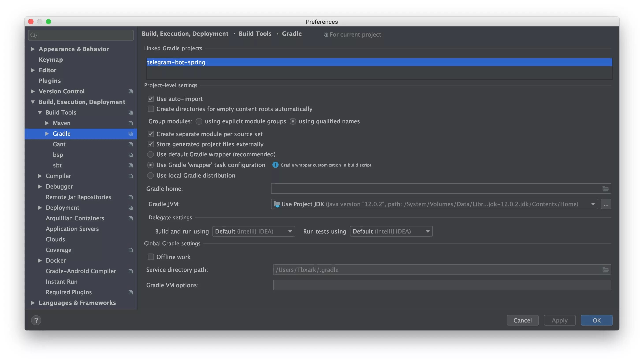This screenshot has width=644, height=363.
Task: Select Keymap in the settings sidebar
Action: (x=51, y=59)
